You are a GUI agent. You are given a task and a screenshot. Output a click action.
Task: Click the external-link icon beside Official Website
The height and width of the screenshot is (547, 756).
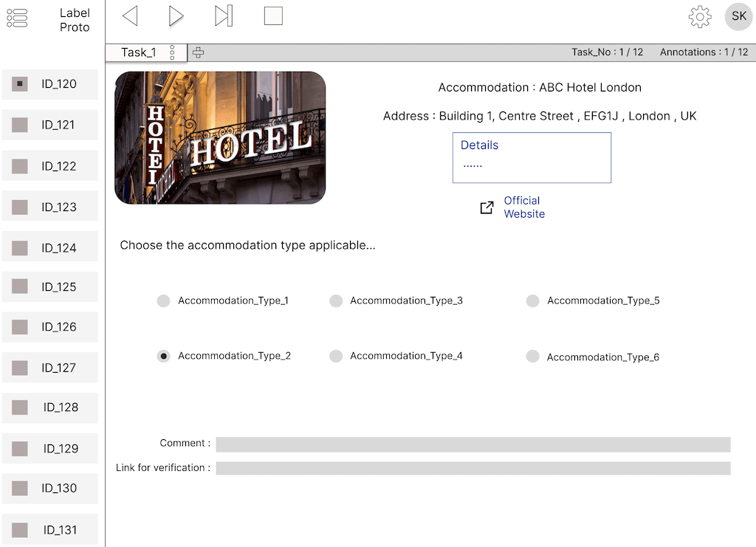pos(487,207)
